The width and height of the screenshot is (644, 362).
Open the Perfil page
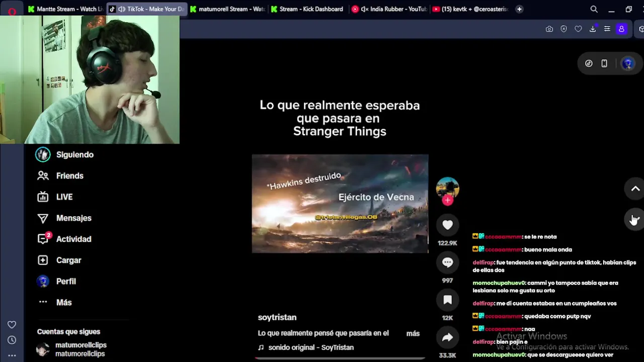[x=56, y=281]
